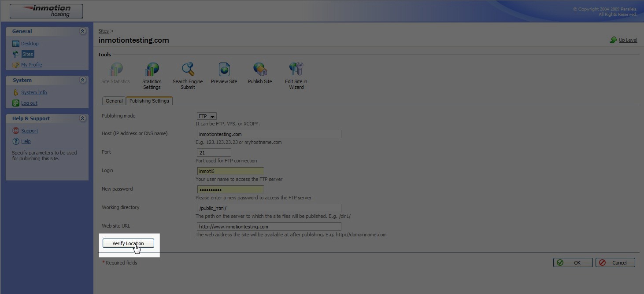Click the Port number field

tap(214, 153)
